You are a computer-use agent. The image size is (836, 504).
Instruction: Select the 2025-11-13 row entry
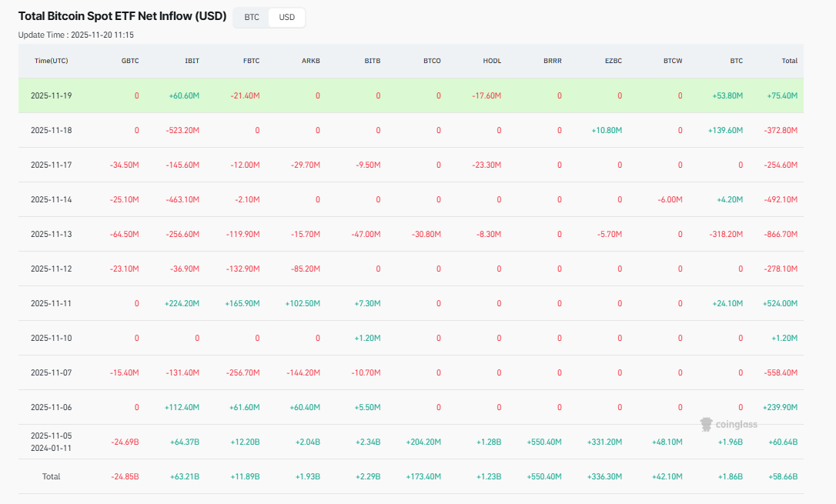tap(52, 234)
